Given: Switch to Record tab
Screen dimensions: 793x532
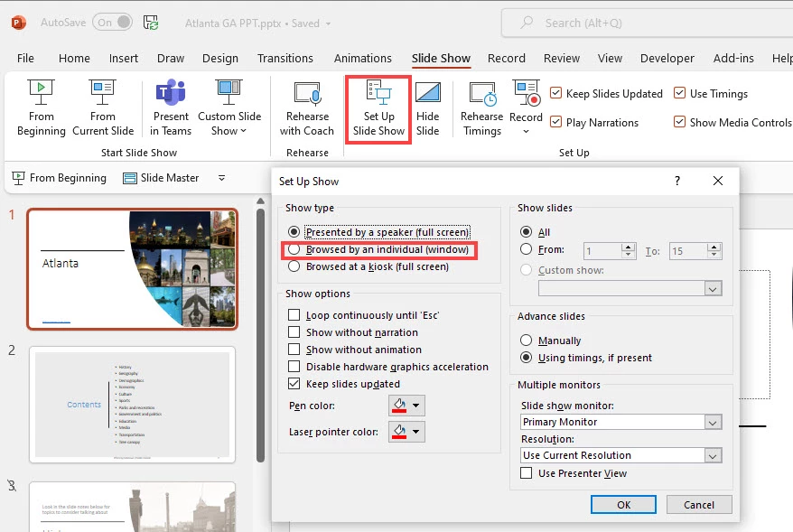Looking at the screenshot, I should tap(507, 58).
